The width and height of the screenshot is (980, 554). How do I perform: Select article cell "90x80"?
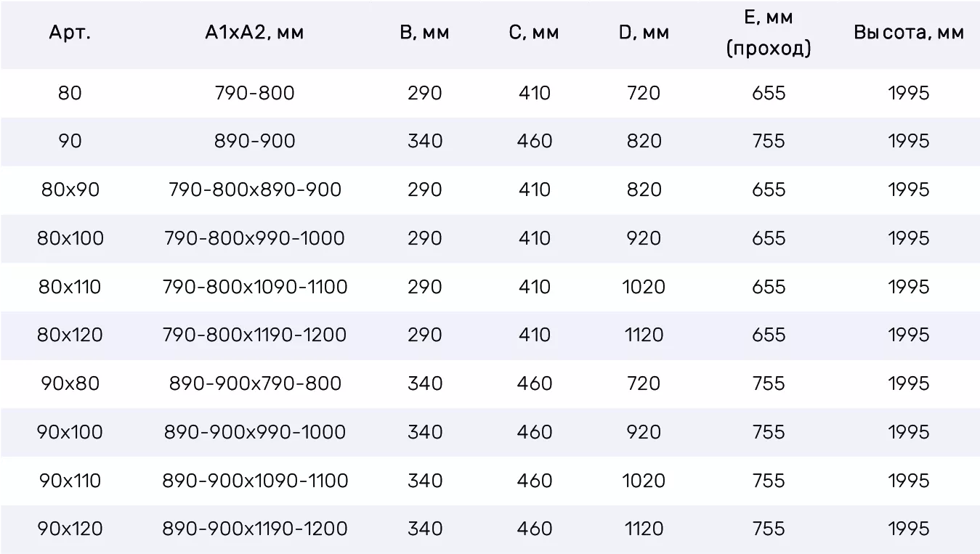(x=70, y=383)
